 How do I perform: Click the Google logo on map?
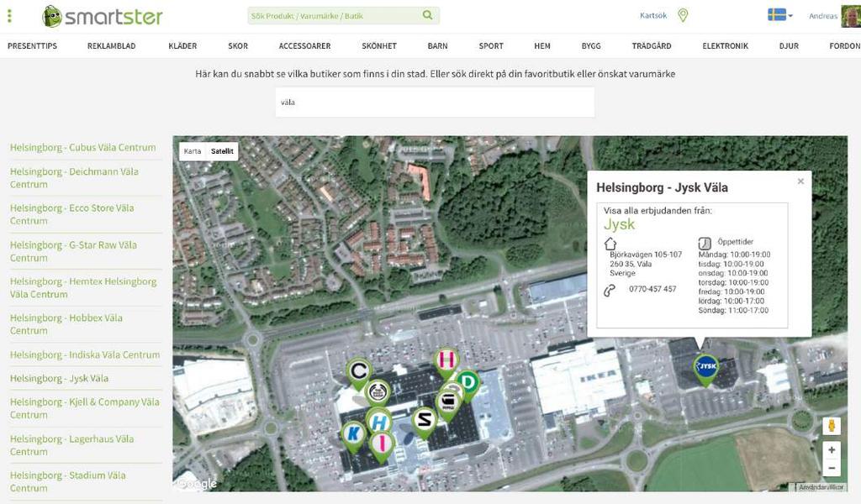197,483
